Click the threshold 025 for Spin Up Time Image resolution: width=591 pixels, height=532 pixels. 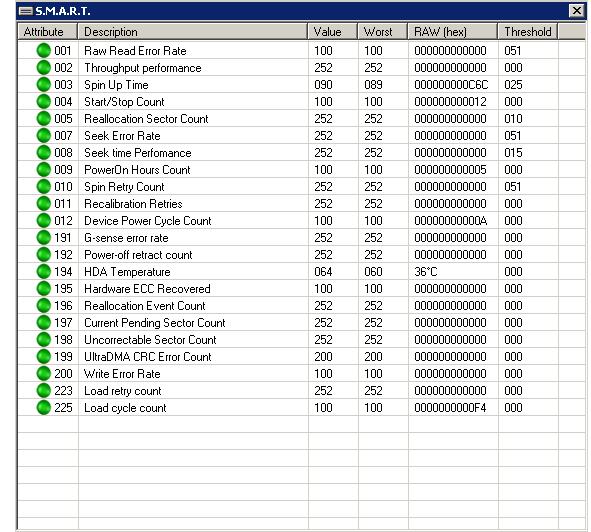[513, 85]
